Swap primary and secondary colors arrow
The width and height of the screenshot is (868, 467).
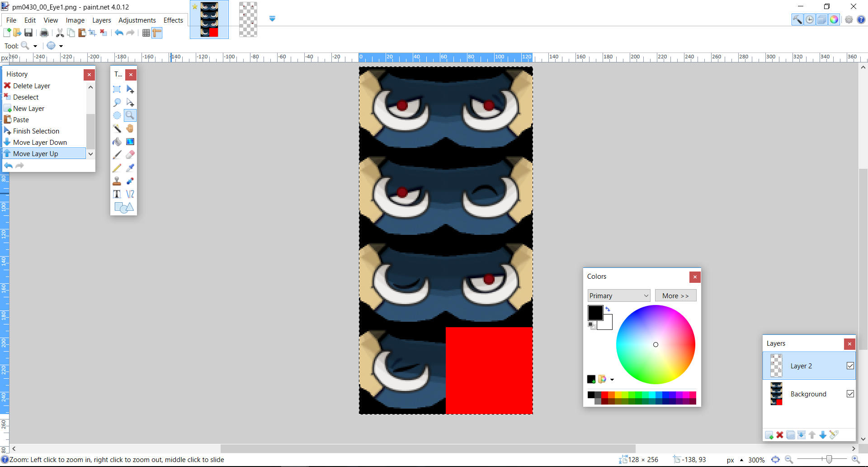[x=608, y=309]
